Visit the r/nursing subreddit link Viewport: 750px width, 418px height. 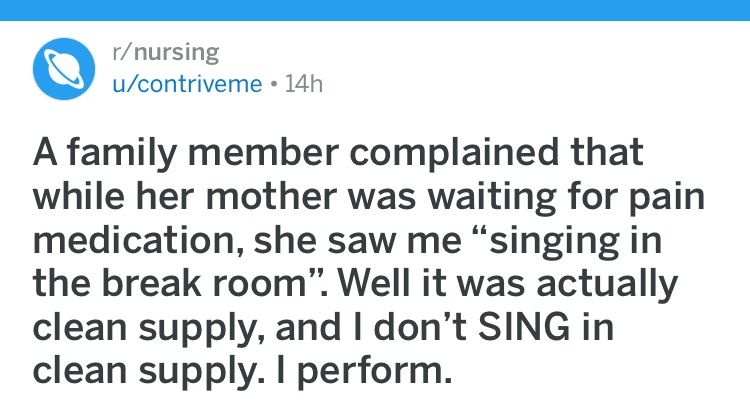tap(165, 52)
